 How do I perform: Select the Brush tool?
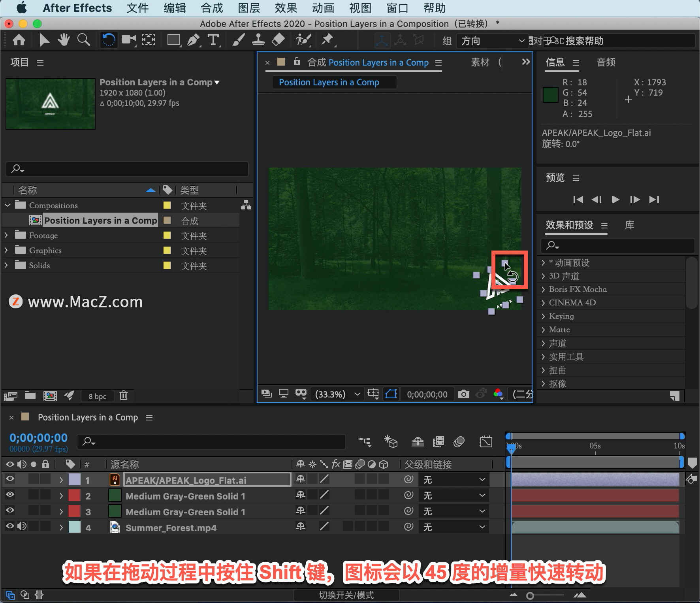[238, 40]
